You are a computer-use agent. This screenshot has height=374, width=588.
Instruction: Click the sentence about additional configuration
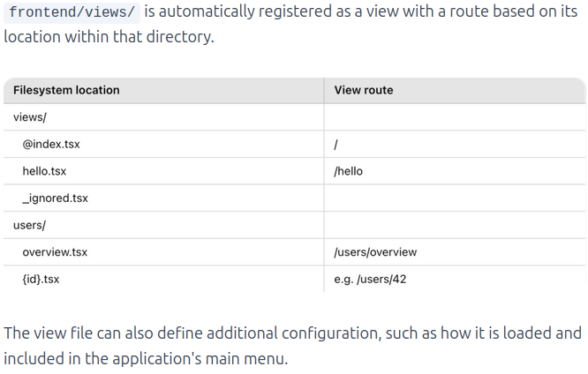tap(292, 346)
